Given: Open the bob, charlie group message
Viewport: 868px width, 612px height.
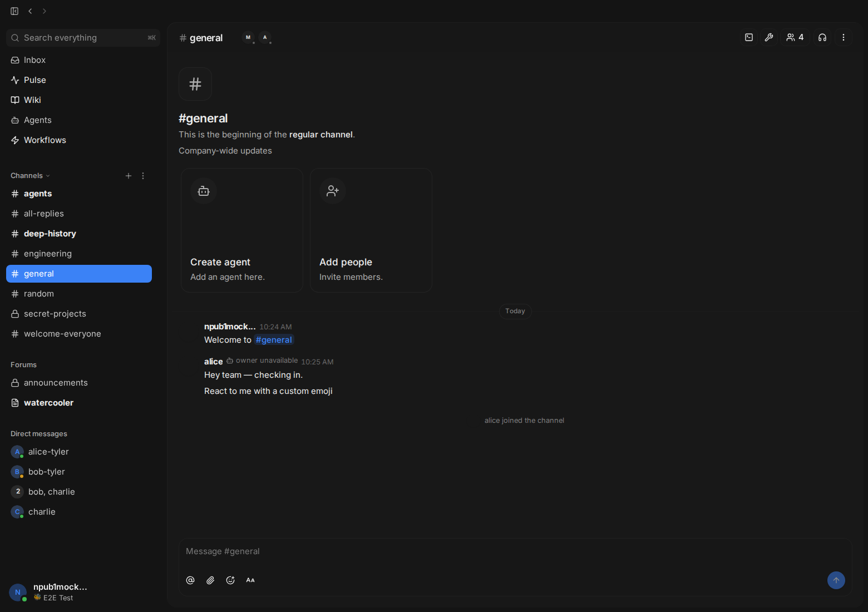Looking at the screenshot, I should point(79,492).
